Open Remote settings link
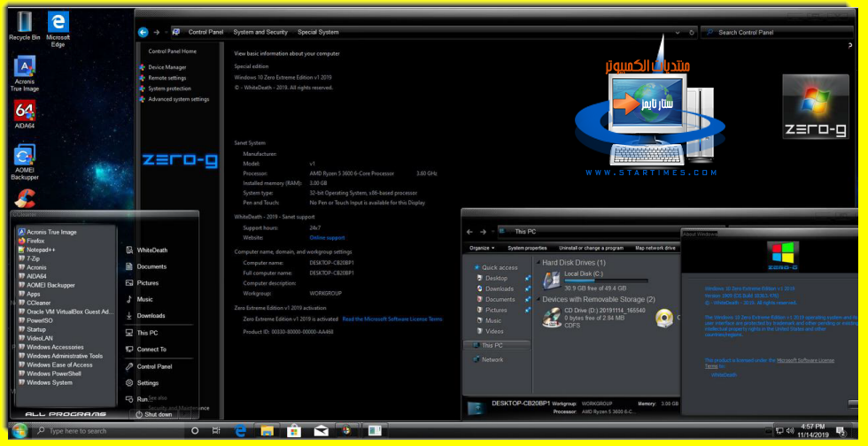Viewport: 868px width, 446px height. 167,78
